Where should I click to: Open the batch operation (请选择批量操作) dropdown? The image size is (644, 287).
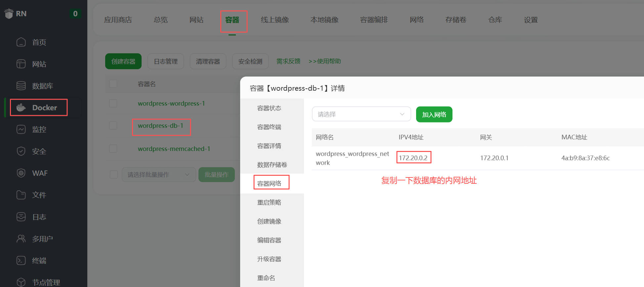pos(159,174)
